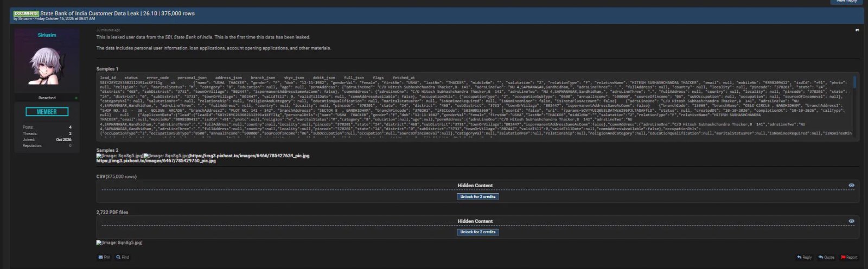Click the eye icon in CSV hidden content
This screenshot has width=868, height=269.
(x=851, y=185)
